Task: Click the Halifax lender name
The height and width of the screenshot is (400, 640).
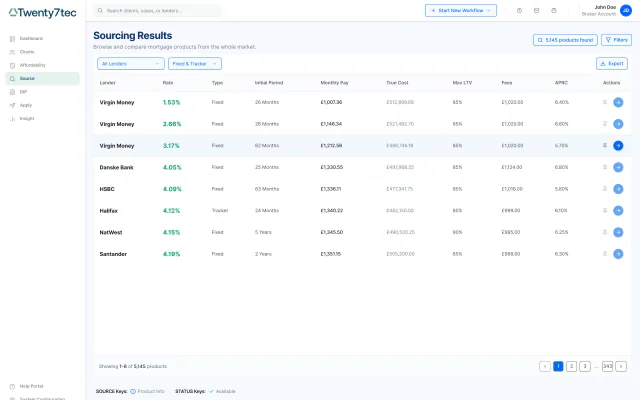Action: click(x=109, y=211)
